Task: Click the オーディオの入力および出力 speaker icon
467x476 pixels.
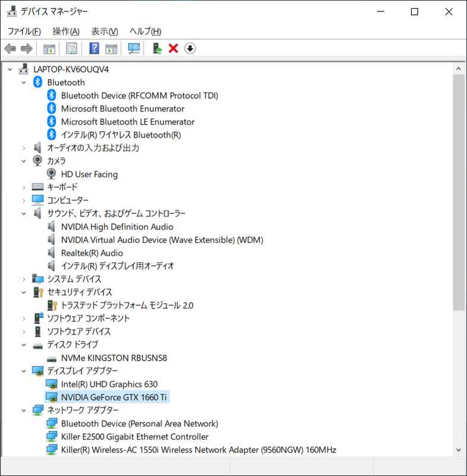Action: [x=37, y=148]
